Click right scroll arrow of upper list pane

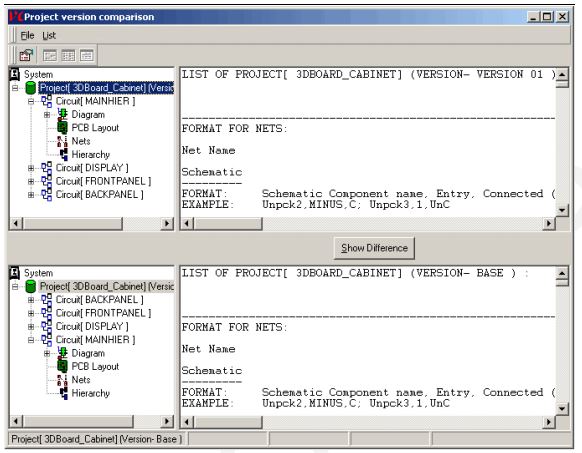(549, 224)
